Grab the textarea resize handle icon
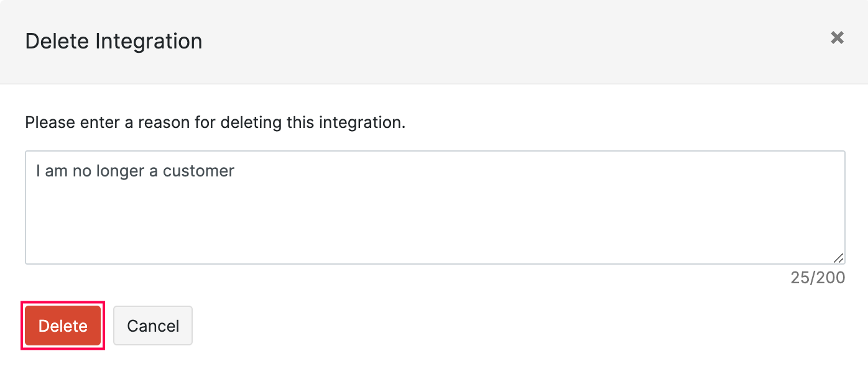The image size is (868, 369). [x=838, y=258]
